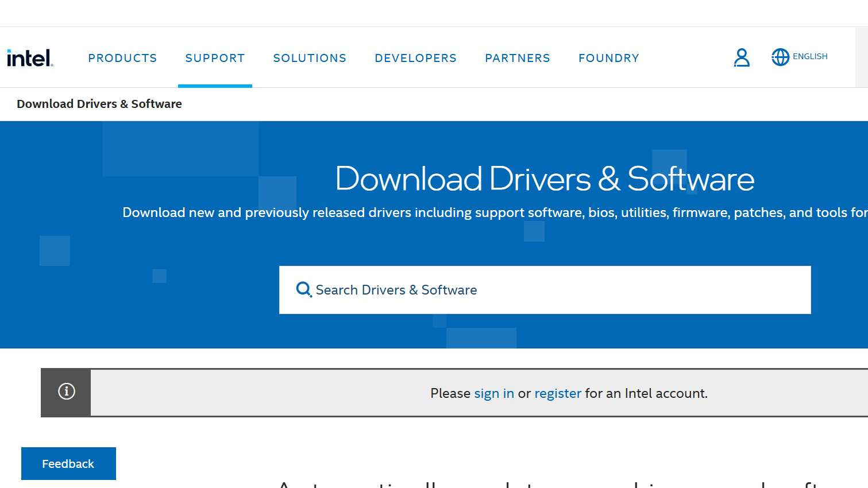868x488 pixels.
Task: Open the Partners menu
Action: point(518,58)
